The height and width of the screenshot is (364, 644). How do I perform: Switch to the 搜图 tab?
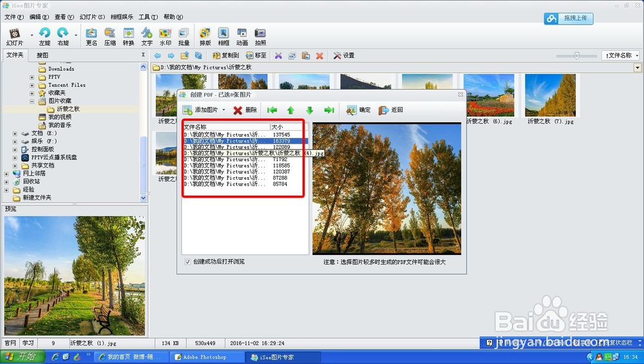pos(43,55)
